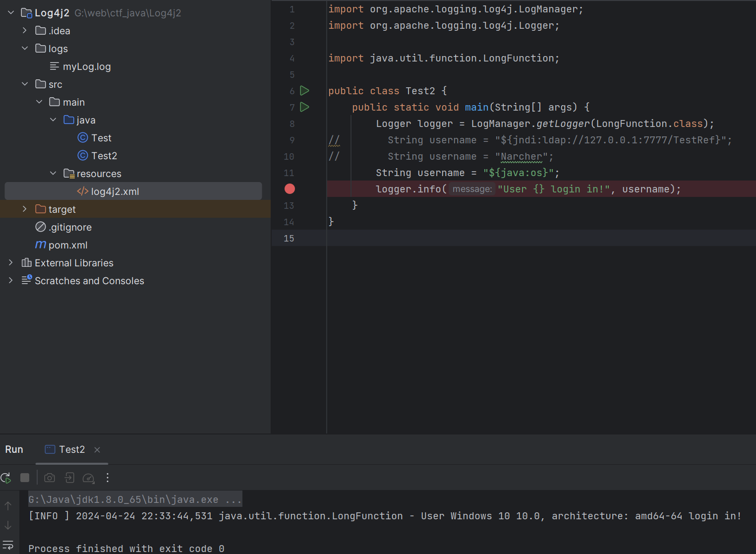Screen dimensions: 756x554
Task: Open myLog.log file
Action: coord(87,66)
